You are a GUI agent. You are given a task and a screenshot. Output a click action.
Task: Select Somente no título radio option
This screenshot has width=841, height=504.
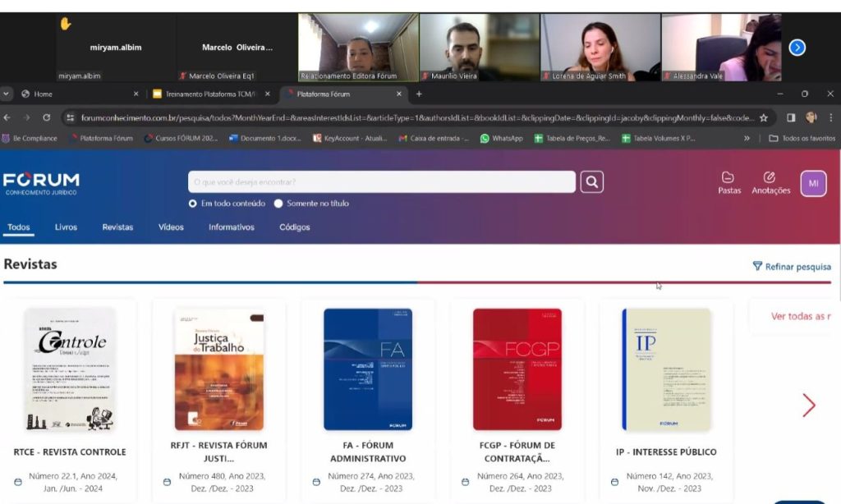[x=278, y=204]
